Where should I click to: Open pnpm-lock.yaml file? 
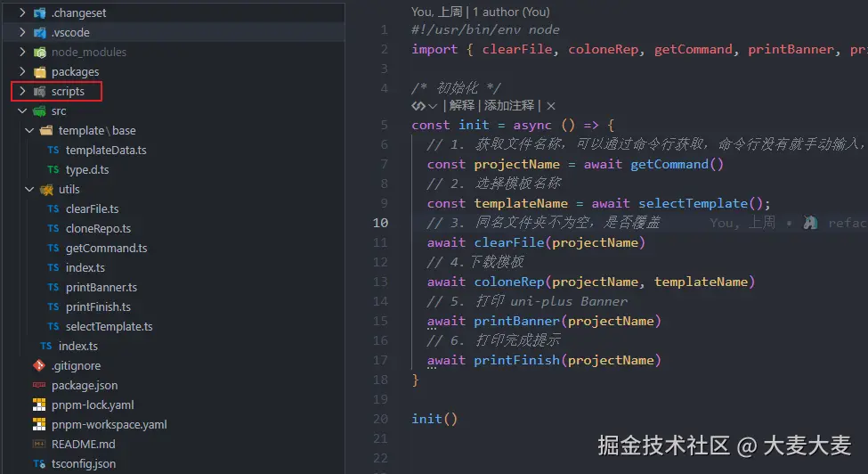(93, 405)
